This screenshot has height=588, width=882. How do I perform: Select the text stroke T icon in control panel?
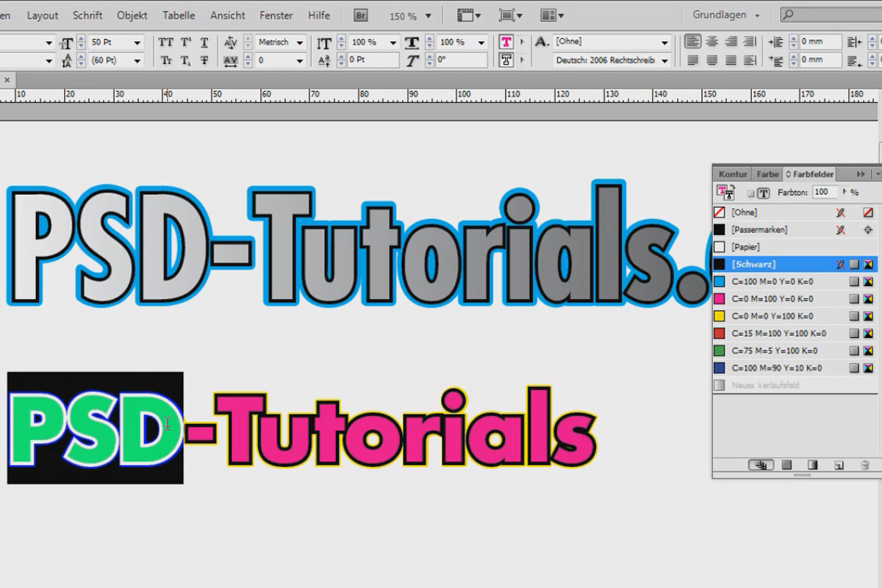(x=506, y=60)
